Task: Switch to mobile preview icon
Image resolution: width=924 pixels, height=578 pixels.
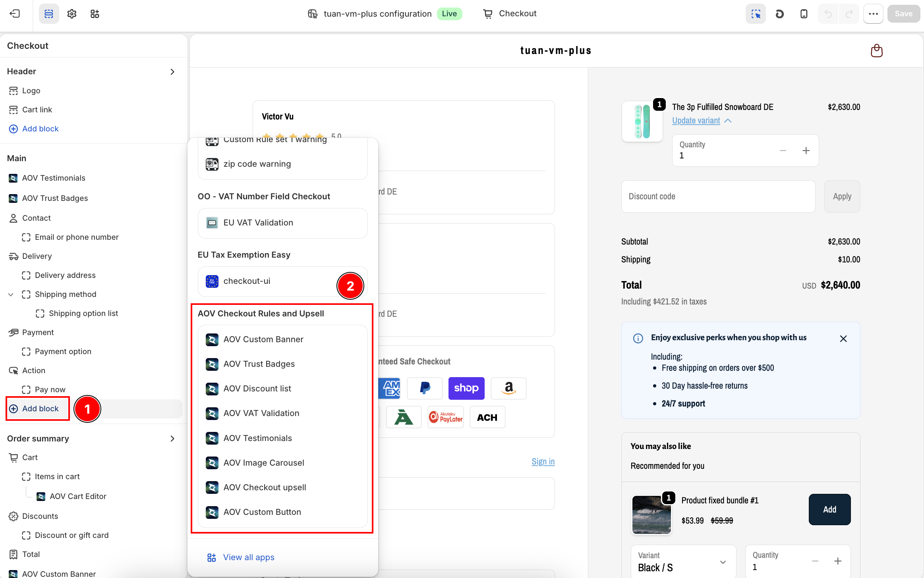Action: [804, 14]
